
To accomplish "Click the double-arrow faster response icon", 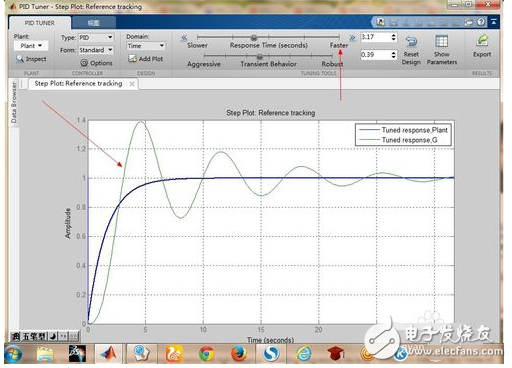I will pos(352,37).
